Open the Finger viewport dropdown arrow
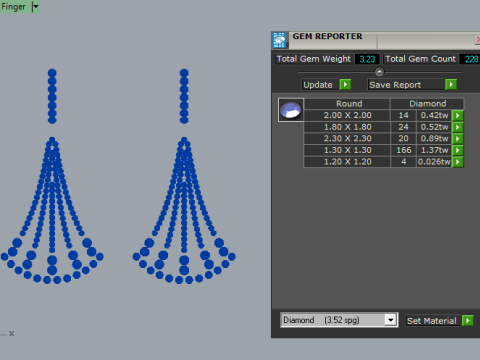 coord(35,6)
